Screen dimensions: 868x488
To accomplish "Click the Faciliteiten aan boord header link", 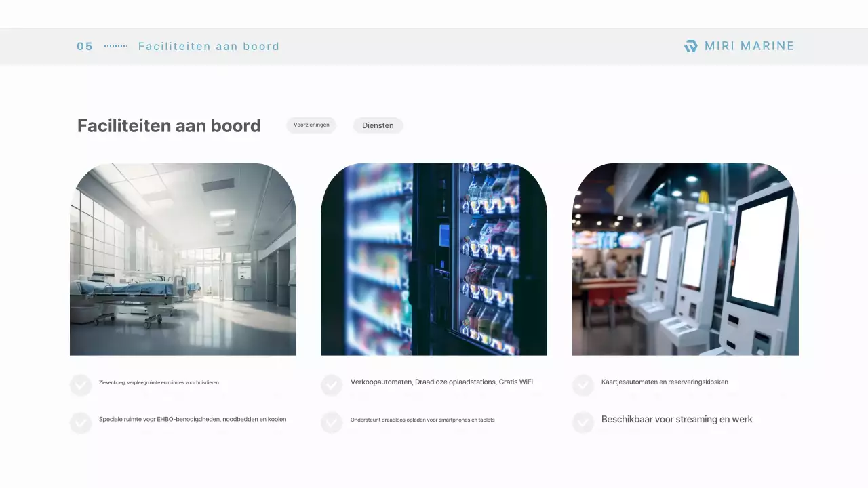I will (209, 46).
